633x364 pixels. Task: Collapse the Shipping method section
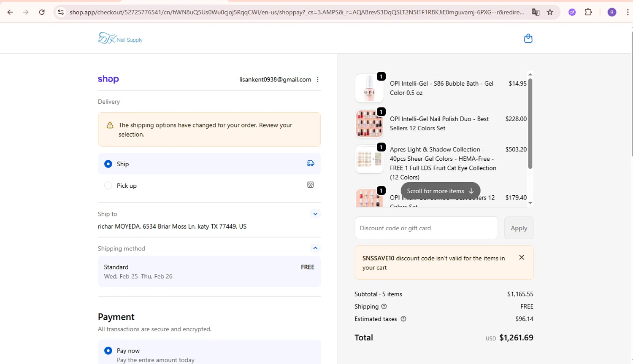click(315, 248)
